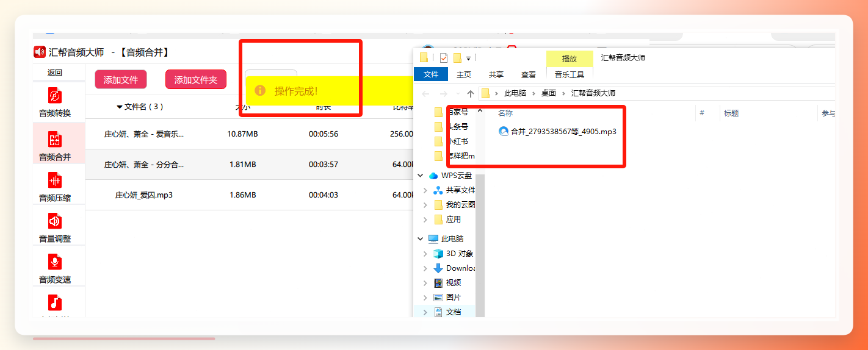Open the 音频变速 tool in the sidebar
The image size is (868, 350).
pos(55,268)
